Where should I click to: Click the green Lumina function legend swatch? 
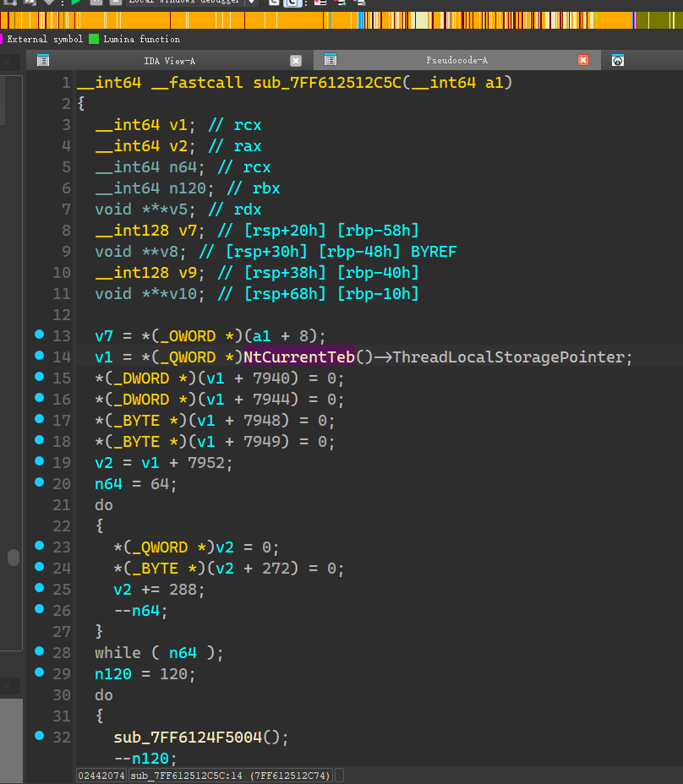[94, 39]
